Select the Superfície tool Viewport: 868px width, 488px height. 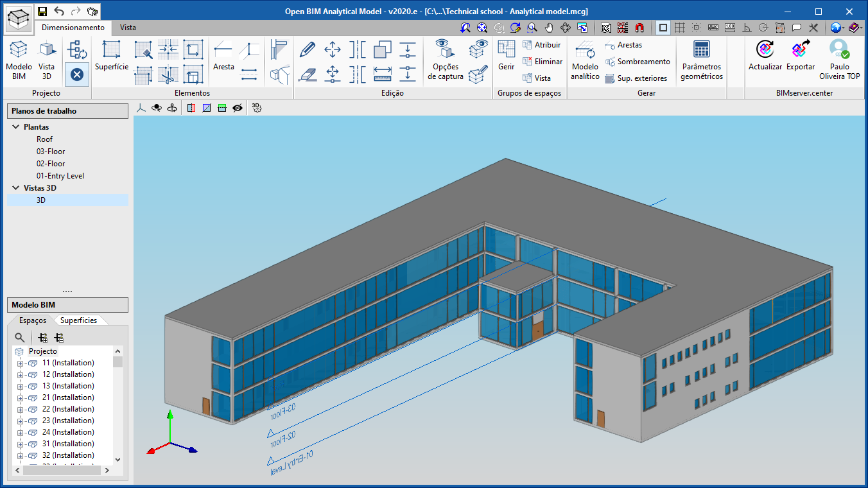(x=111, y=58)
